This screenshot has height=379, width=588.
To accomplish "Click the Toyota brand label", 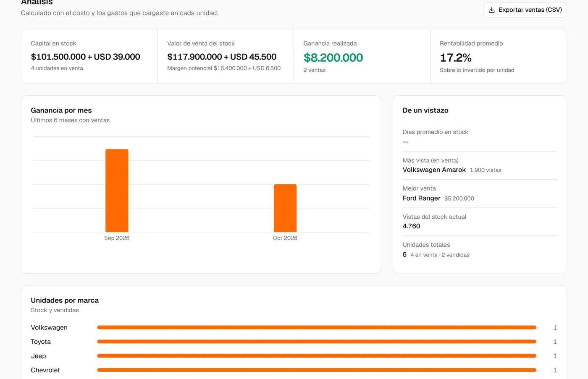I will point(41,342).
